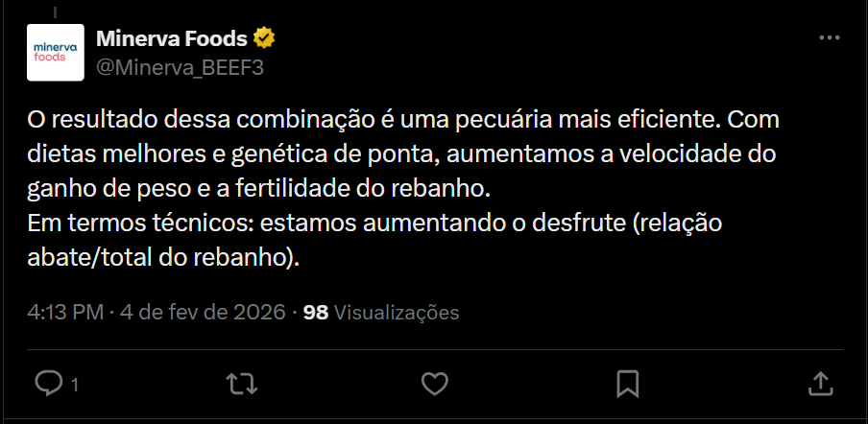Open the 98 Visualizações view count
Viewport: 868px width, 424px height.
[x=316, y=313]
